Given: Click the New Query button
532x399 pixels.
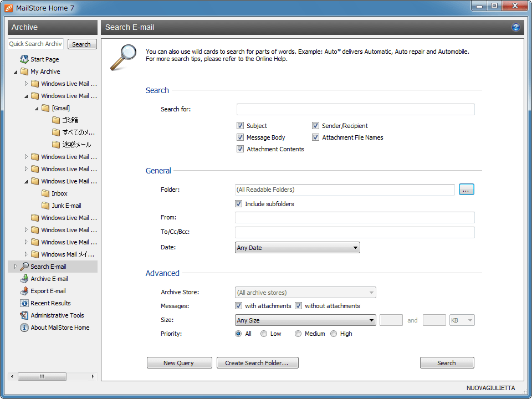Looking at the screenshot, I should click(x=179, y=362).
